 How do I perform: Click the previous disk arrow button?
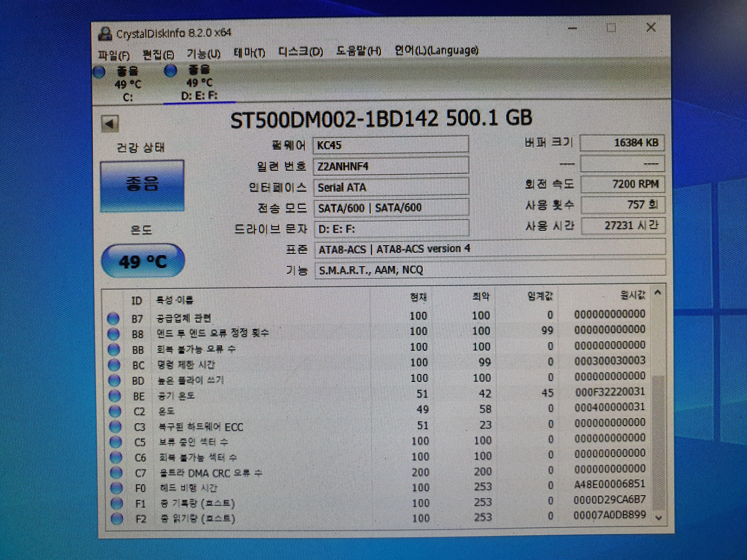coord(110,124)
